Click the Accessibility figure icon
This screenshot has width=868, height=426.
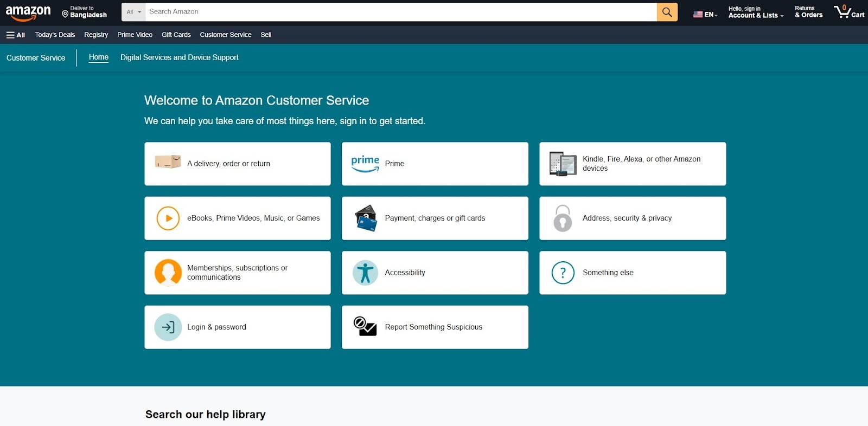(x=365, y=273)
